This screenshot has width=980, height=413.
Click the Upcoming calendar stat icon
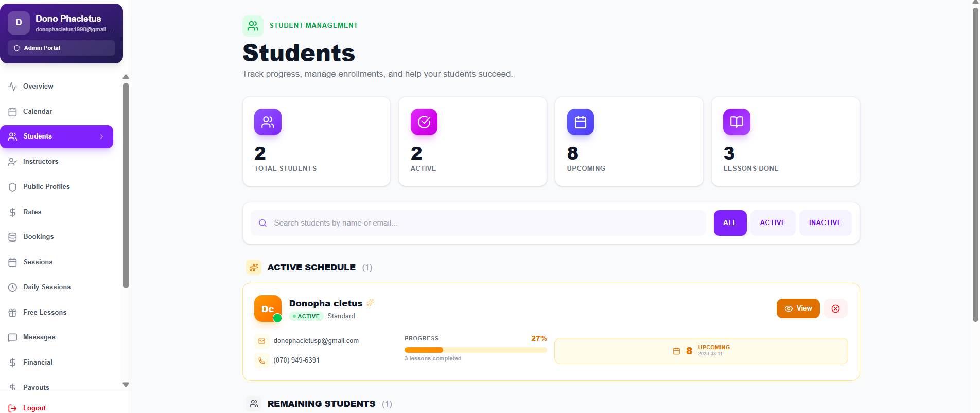click(580, 122)
